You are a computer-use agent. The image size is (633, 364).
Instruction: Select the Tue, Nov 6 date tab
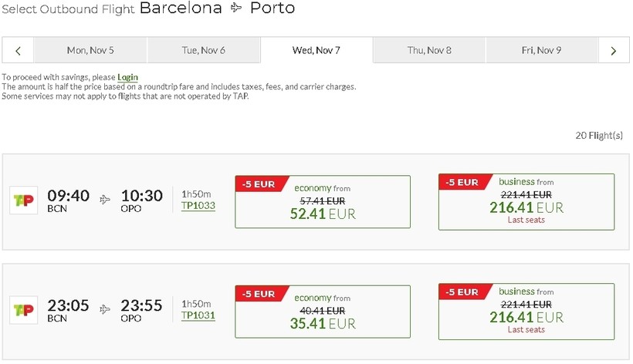pos(203,51)
